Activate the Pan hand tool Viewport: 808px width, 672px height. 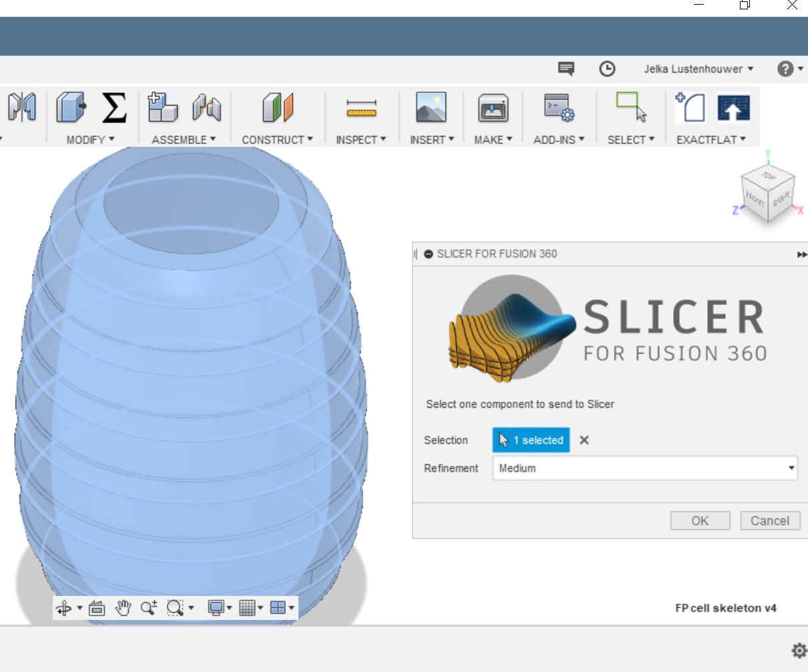tap(123, 608)
